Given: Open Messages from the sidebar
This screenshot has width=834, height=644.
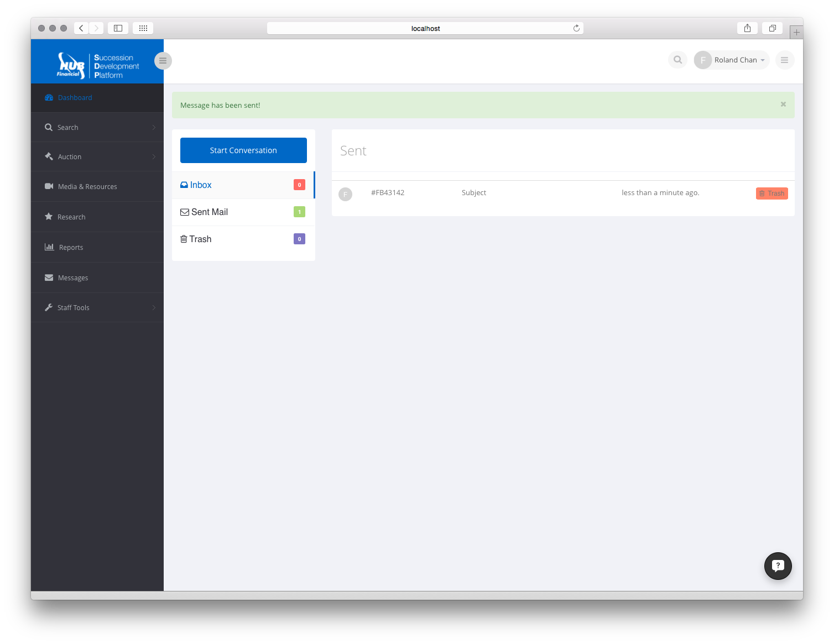Looking at the screenshot, I should [97, 278].
